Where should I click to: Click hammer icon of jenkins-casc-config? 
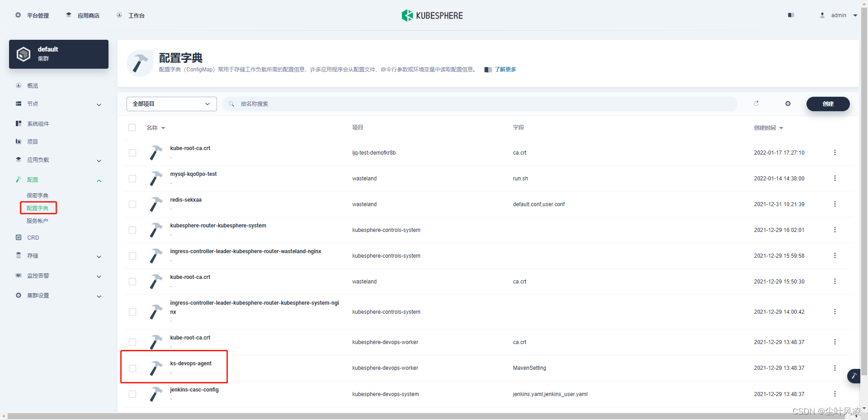tap(156, 394)
